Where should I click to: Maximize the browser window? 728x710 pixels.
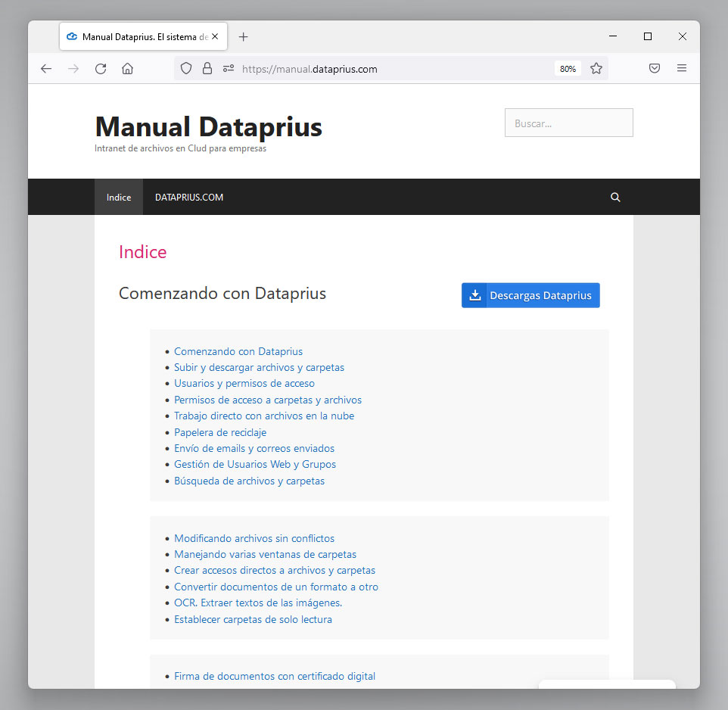point(648,36)
